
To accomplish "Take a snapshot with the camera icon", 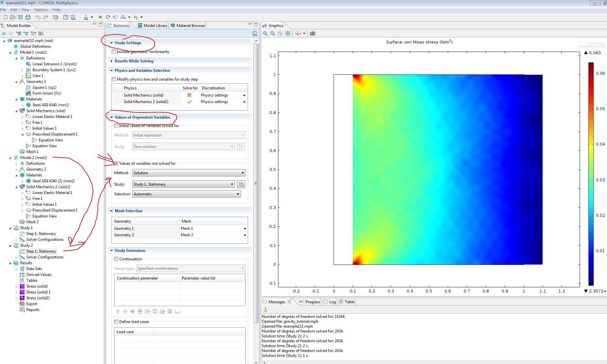I will [313, 33].
